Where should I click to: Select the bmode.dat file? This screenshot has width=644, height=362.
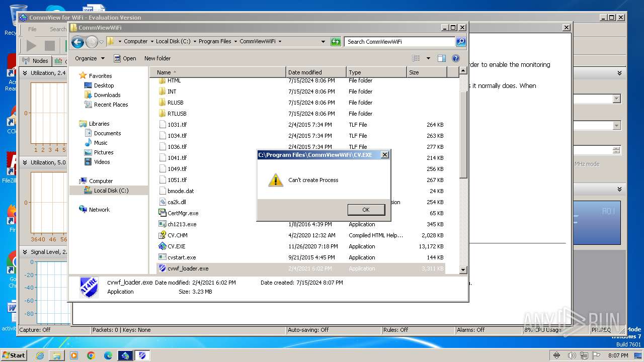(181, 191)
